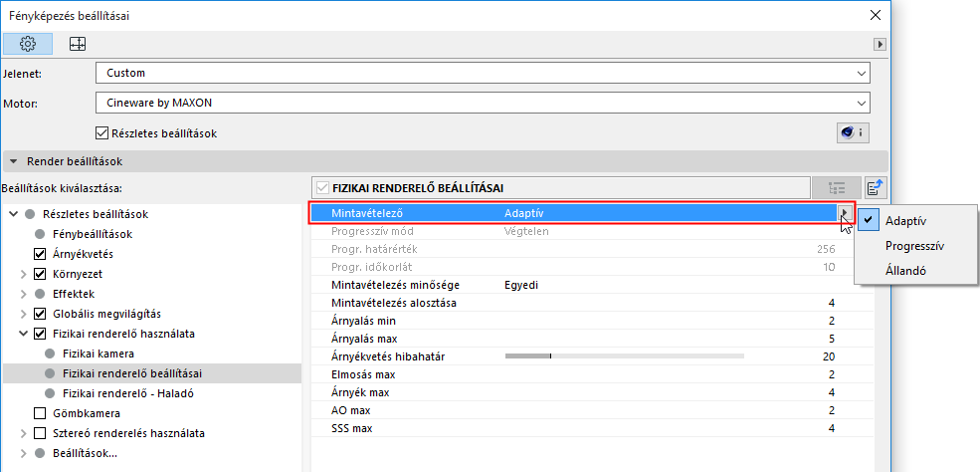Screen dimensions: 980x472
Task: Click the tree list view icon button
Action: click(x=837, y=187)
